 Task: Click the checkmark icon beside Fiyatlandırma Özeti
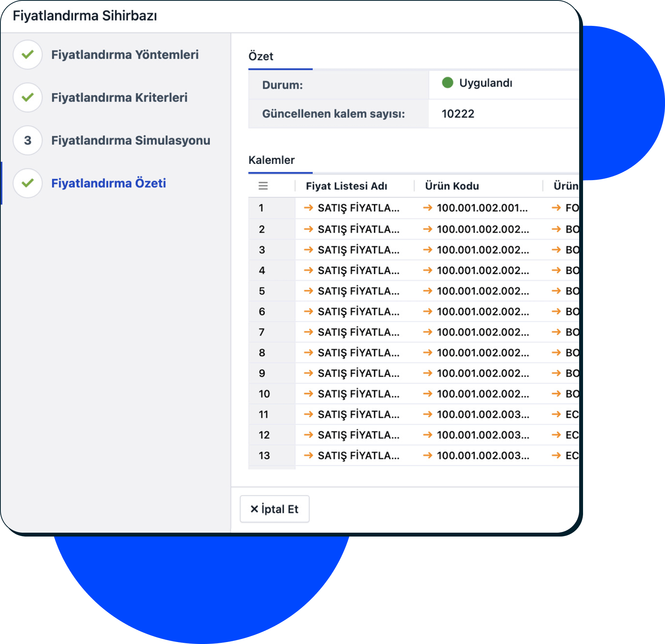point(27,183)
